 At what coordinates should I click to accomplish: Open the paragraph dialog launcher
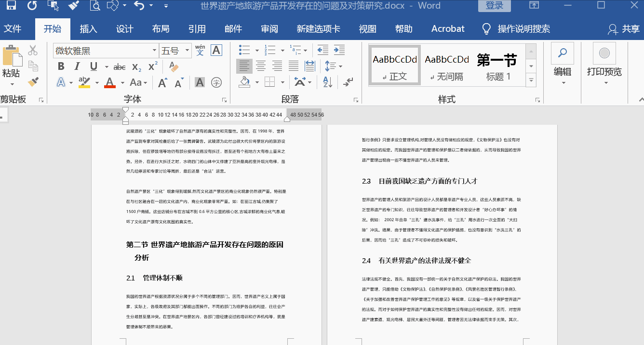coord(357,100)
